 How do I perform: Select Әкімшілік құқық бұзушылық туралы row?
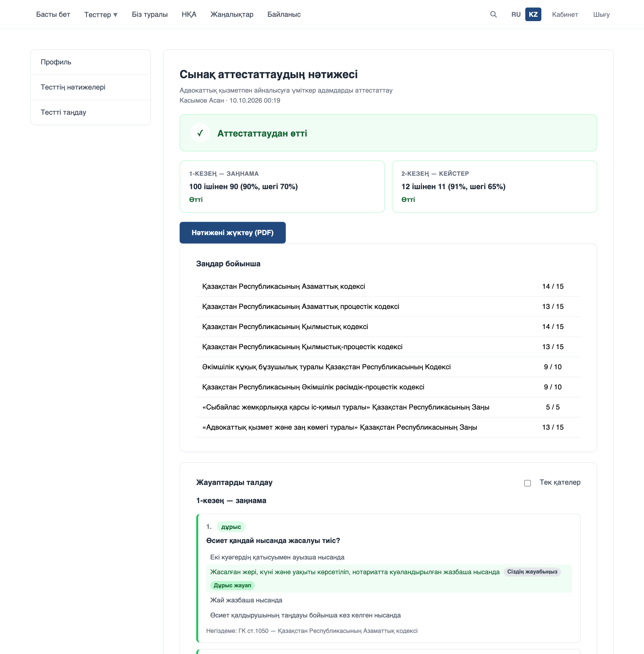tap(388, 367)
